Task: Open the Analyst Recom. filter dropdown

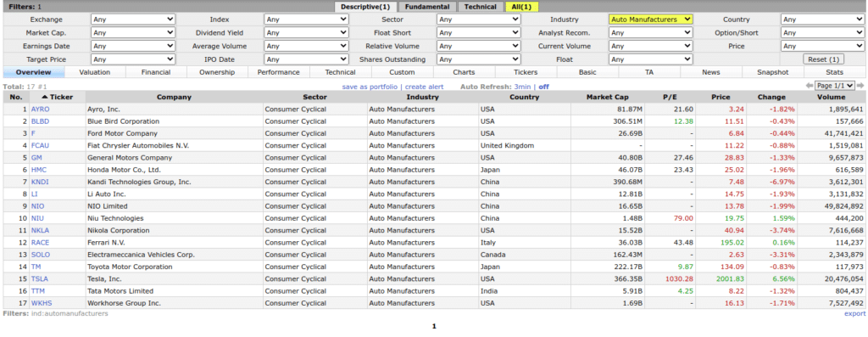Action: 651,33
